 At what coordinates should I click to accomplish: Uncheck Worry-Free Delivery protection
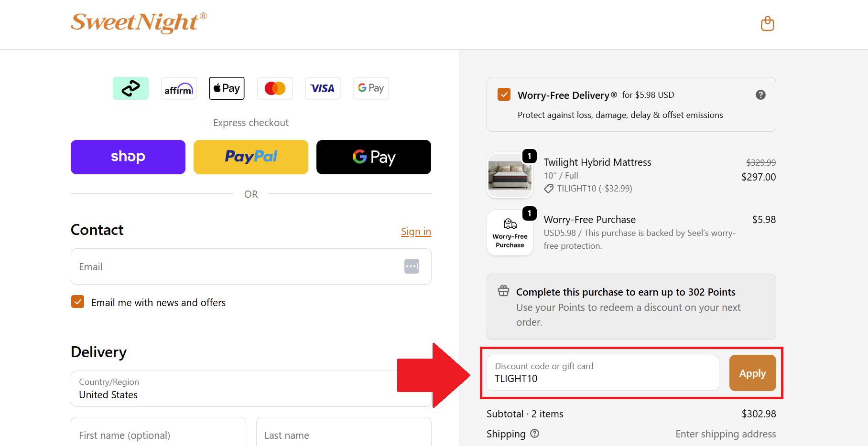[504, 94]
